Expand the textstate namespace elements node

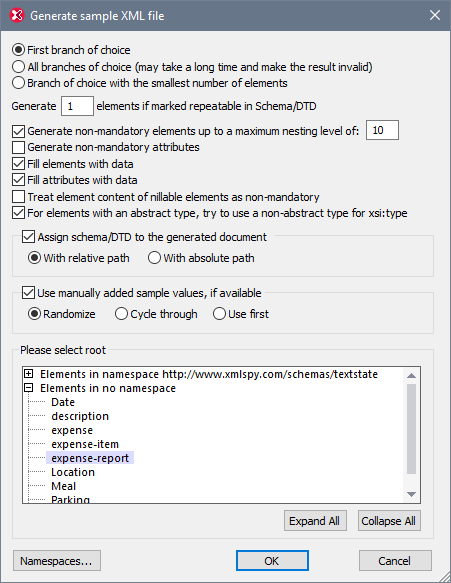pyautogui.click(x=29, y=374)
